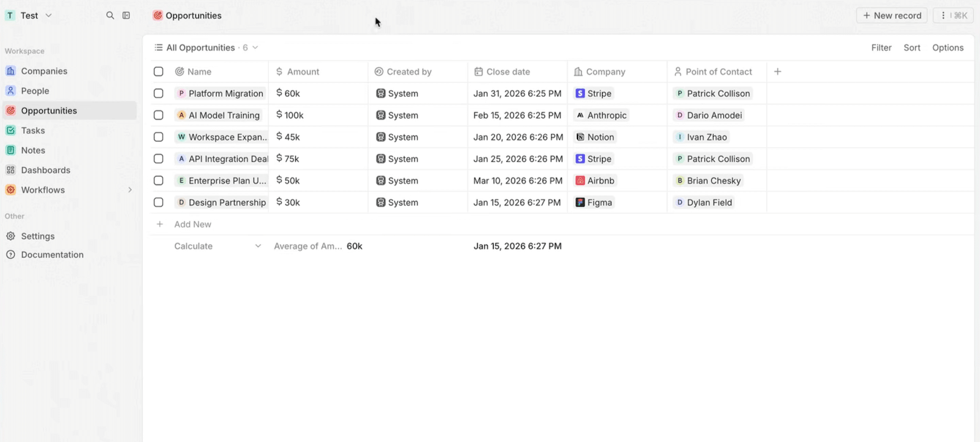Click the list view icon beside All Opportunities
The width and height of the screenshot is (980, 442).
click(x=159, y=47)
